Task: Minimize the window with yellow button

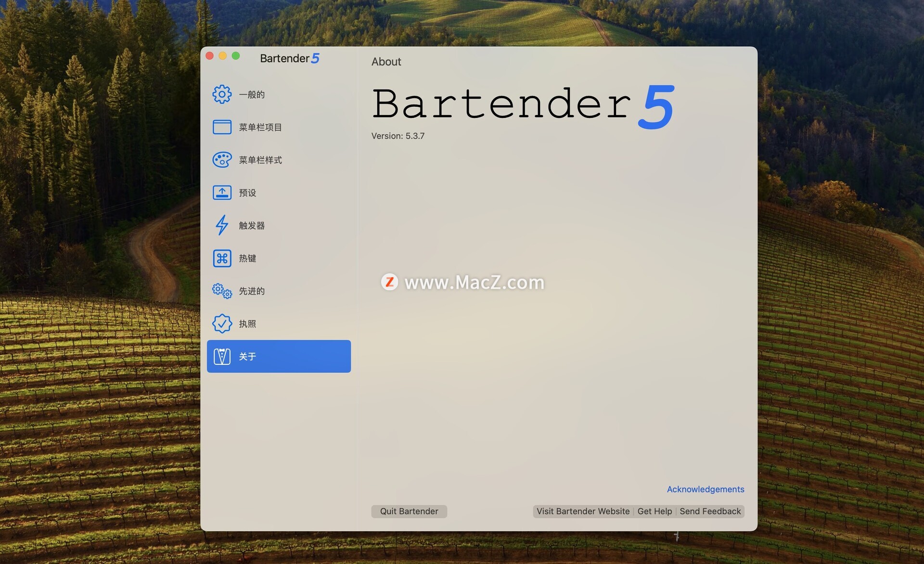Action: pos(223,56)
